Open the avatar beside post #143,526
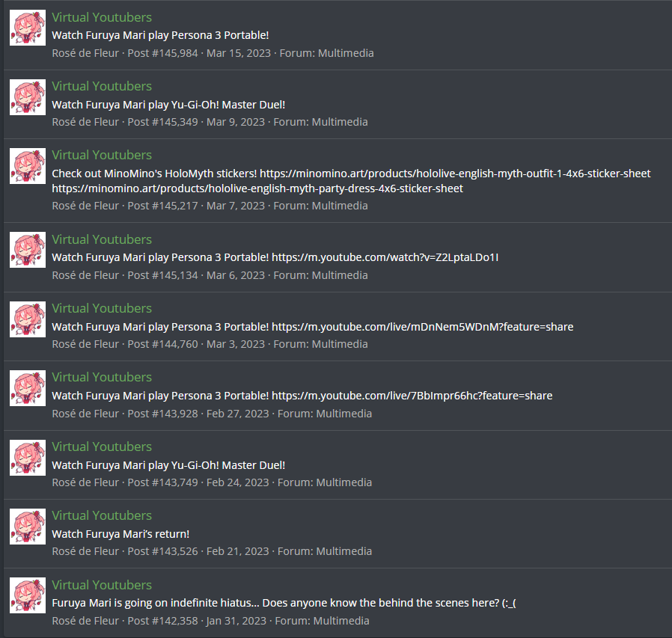Image resolution: width=672 pixels, height=638 pixels. pyautogui.click(x=28, y=527)
